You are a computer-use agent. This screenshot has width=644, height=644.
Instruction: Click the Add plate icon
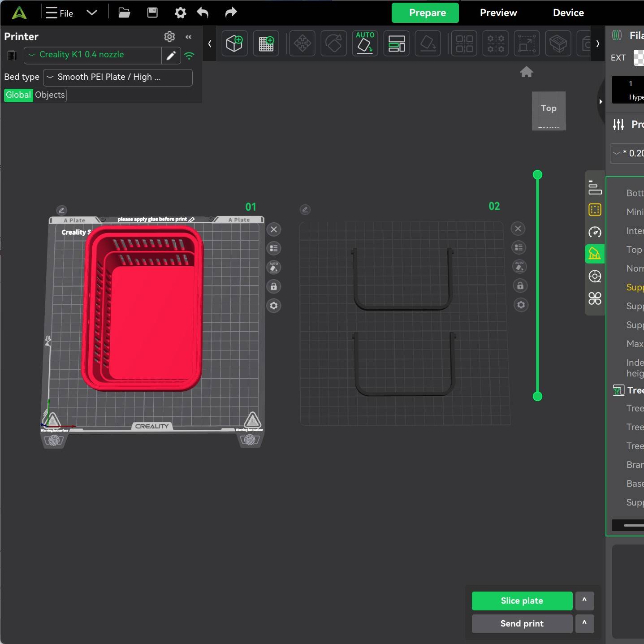(266, 43)
